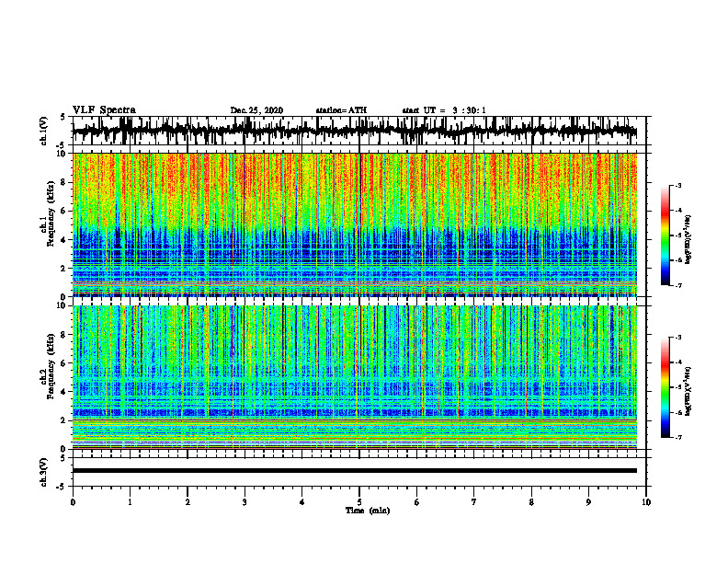Click the "4" minute tick label

[302, 502]
